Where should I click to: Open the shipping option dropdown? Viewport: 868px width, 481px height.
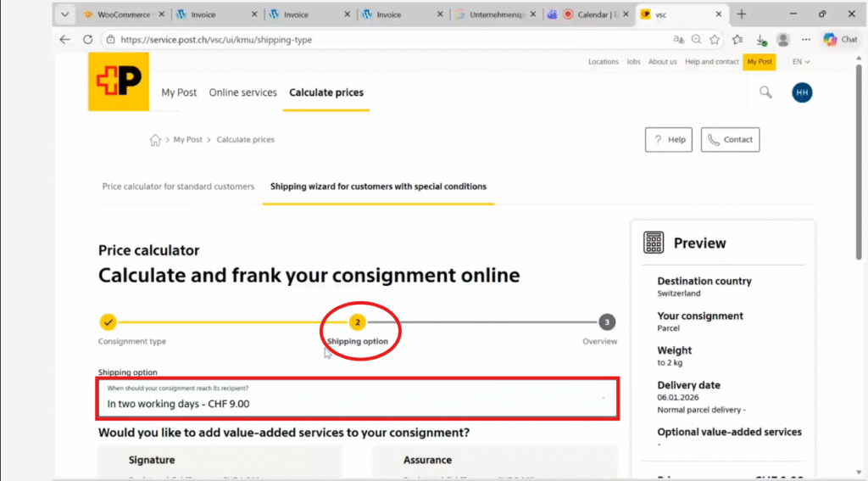coord(357,399)
